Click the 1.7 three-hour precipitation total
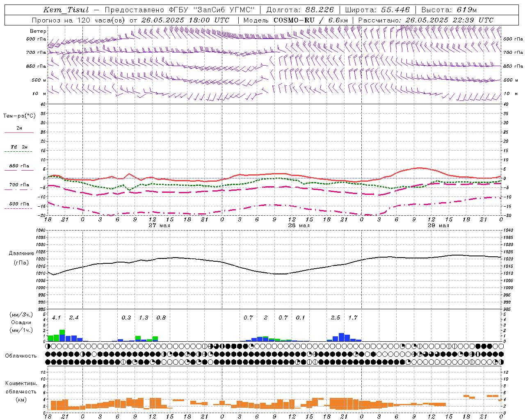The width and height of the screenshot is (525, 420). (353, 317)
